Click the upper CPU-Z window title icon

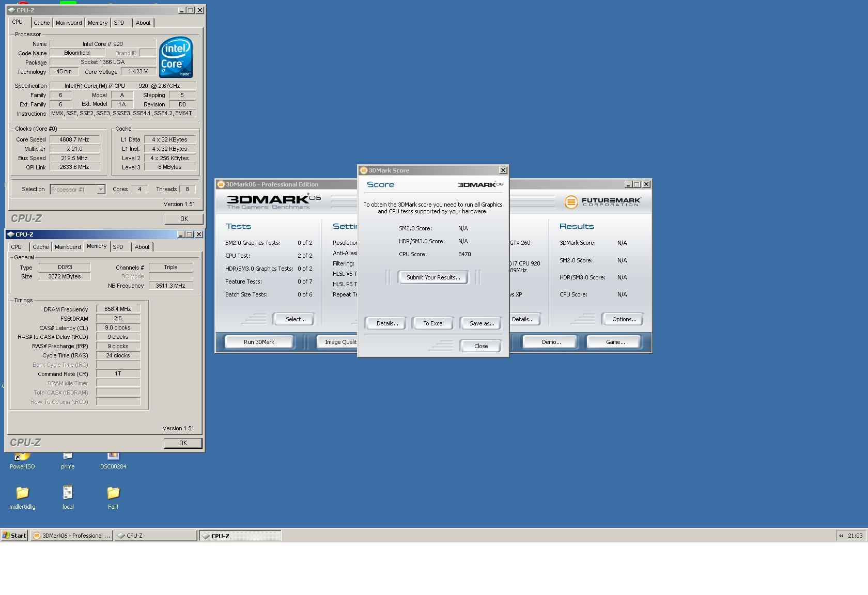point(11,10)
